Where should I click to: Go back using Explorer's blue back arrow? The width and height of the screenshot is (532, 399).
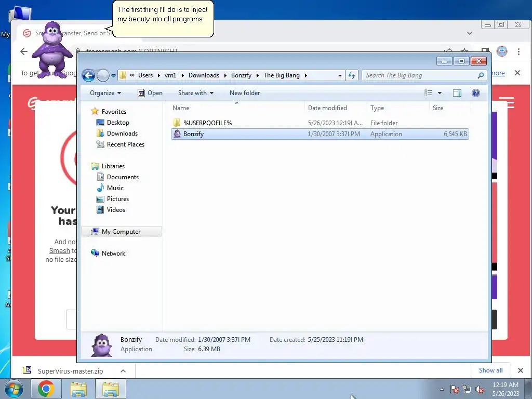[88, 75]
